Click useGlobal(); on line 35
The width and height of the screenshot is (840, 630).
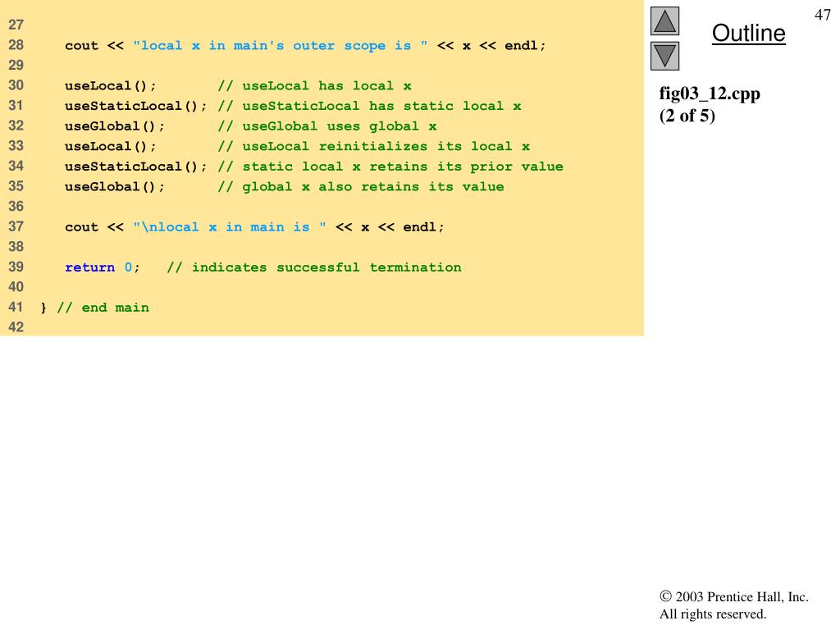[x=115, y=187]
